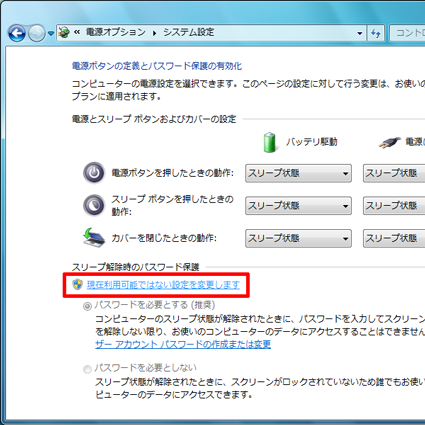Click the green battery icon
Viewport: 425px width, 425px height.
pyautogui.click(x=270, y=142)
